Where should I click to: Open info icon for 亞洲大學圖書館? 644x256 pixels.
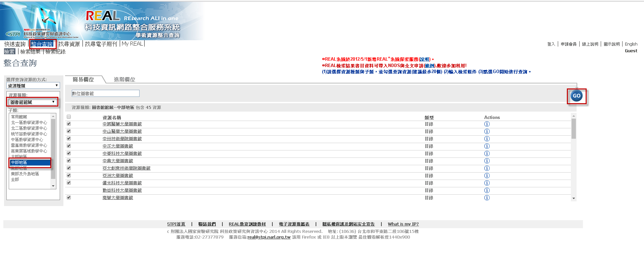pos(487,176)
